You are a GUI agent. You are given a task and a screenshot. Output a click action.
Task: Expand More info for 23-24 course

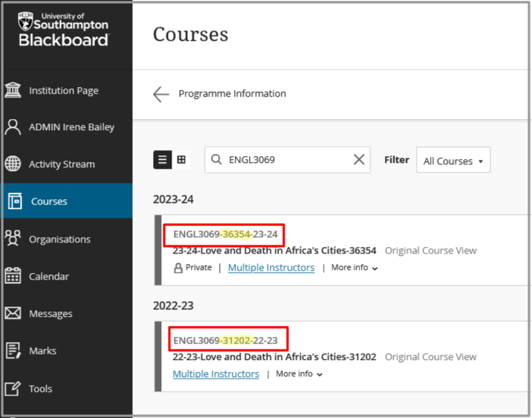(354, 268)
